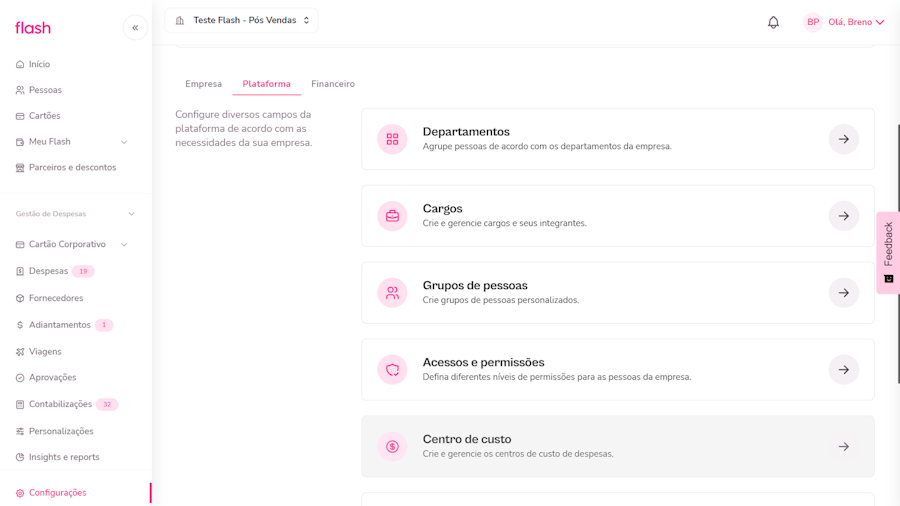Click the Pessoas people icon in sidebar
The image size is (900, 506).
point(20,90)
